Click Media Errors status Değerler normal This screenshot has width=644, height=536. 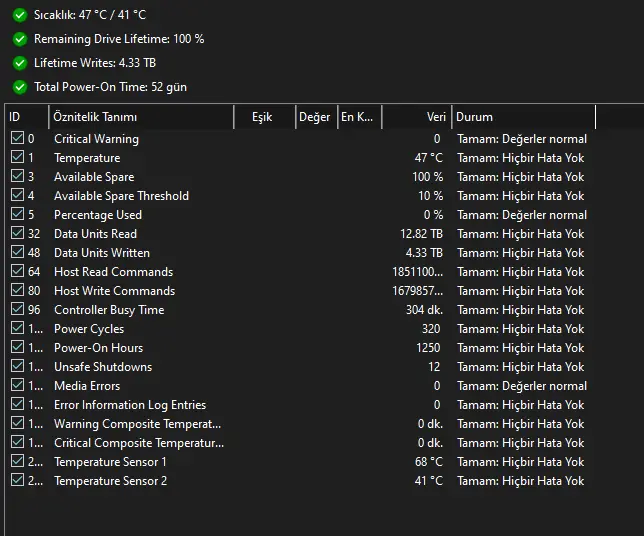pos(522,386)
